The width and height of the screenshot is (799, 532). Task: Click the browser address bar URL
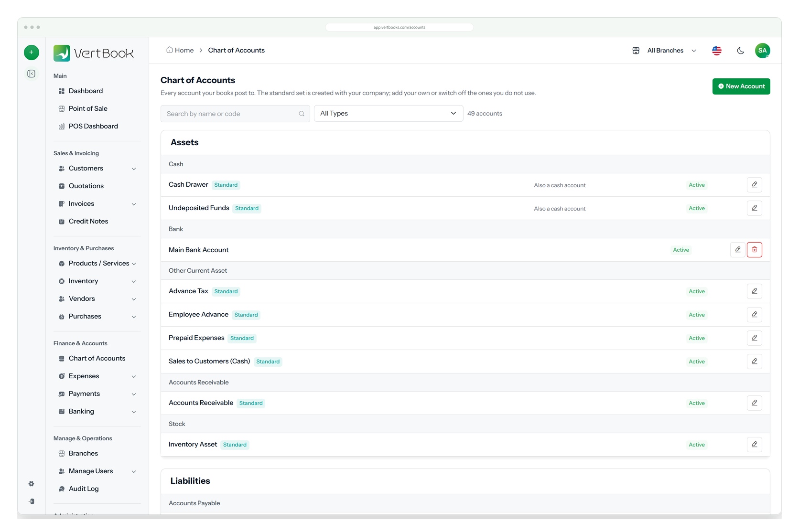coord(399,27)
